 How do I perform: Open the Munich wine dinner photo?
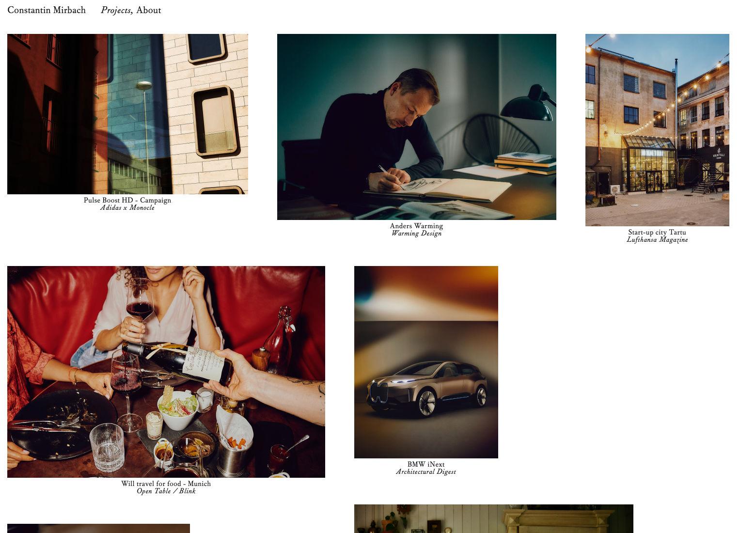(x=166, y=372)
